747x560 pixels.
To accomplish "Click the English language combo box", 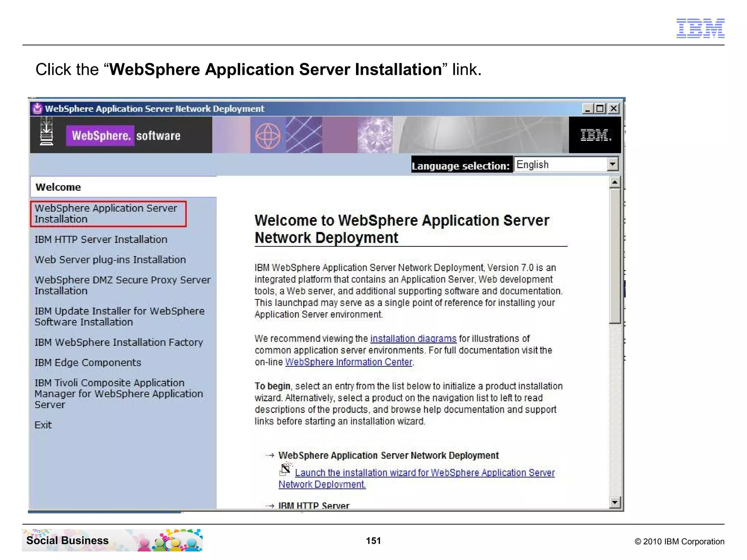I will tap(566, 164).
